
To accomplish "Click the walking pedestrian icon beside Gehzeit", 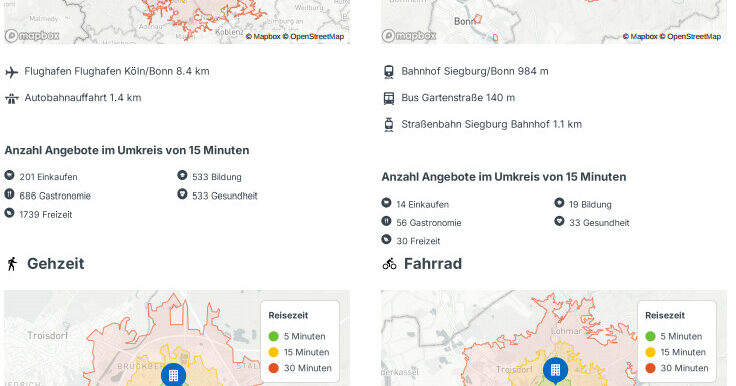I will tap(12, 264).
